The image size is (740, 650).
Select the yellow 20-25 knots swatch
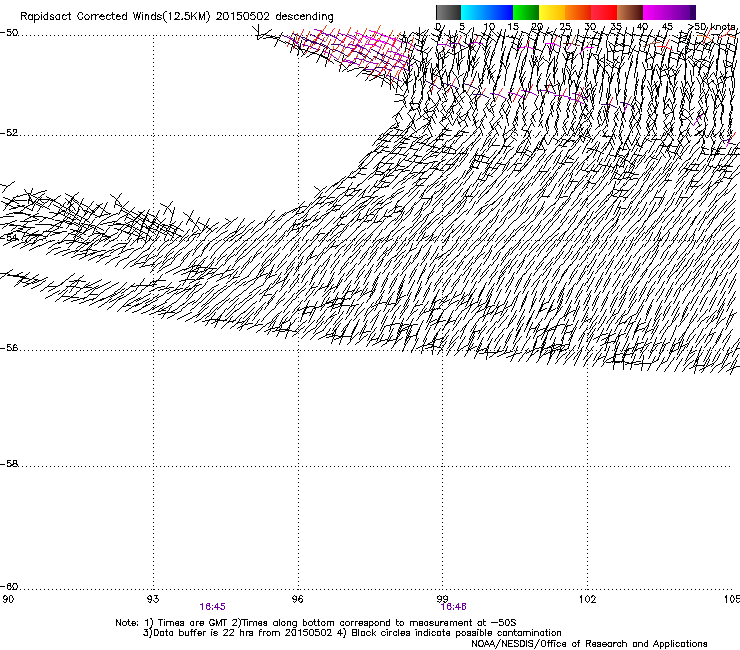point(552,12)
